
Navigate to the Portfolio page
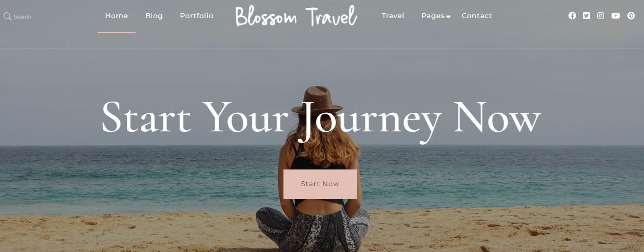(197, 16)
